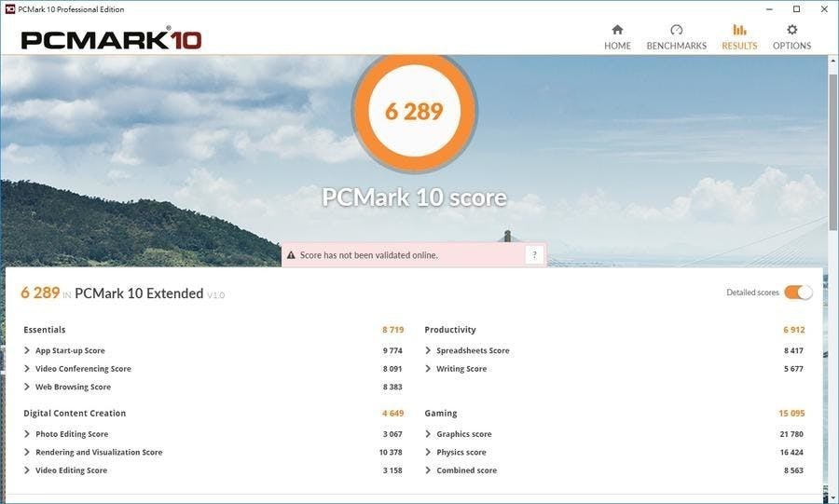Open the Results tab
The width and height of the screenshot is (839, 504).
(739, 37)
